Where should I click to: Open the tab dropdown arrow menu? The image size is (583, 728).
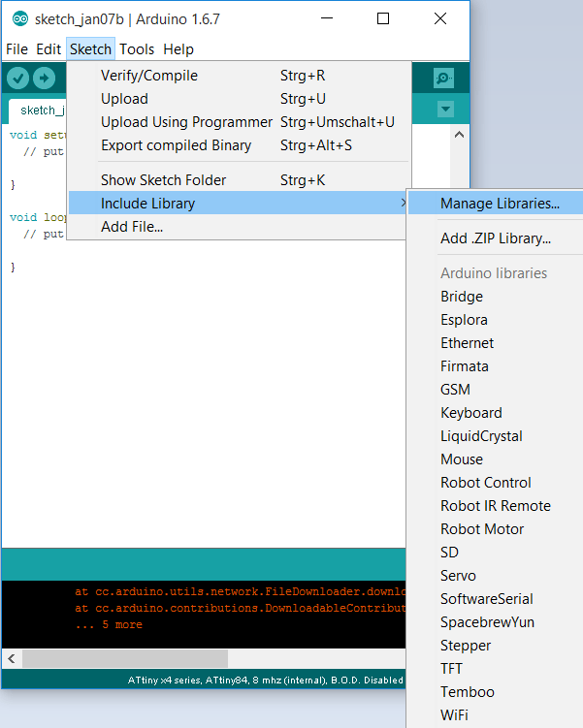445,110
